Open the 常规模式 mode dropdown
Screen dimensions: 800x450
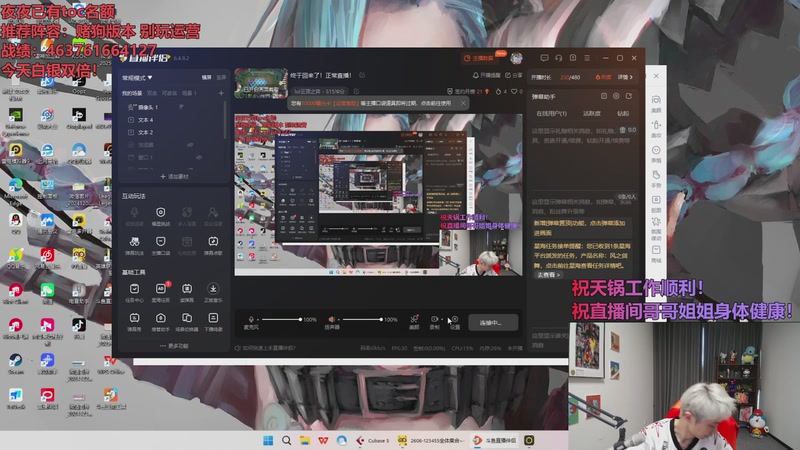(137, 78)
